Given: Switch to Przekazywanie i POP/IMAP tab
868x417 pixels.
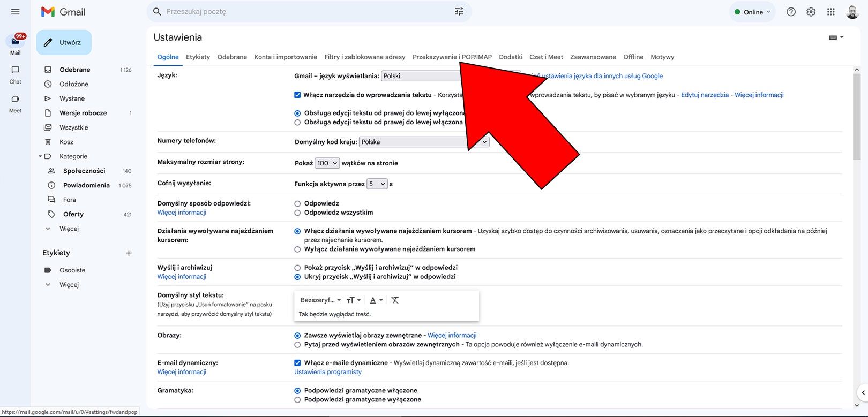Looking at the screenshot, I should (452, 57).
